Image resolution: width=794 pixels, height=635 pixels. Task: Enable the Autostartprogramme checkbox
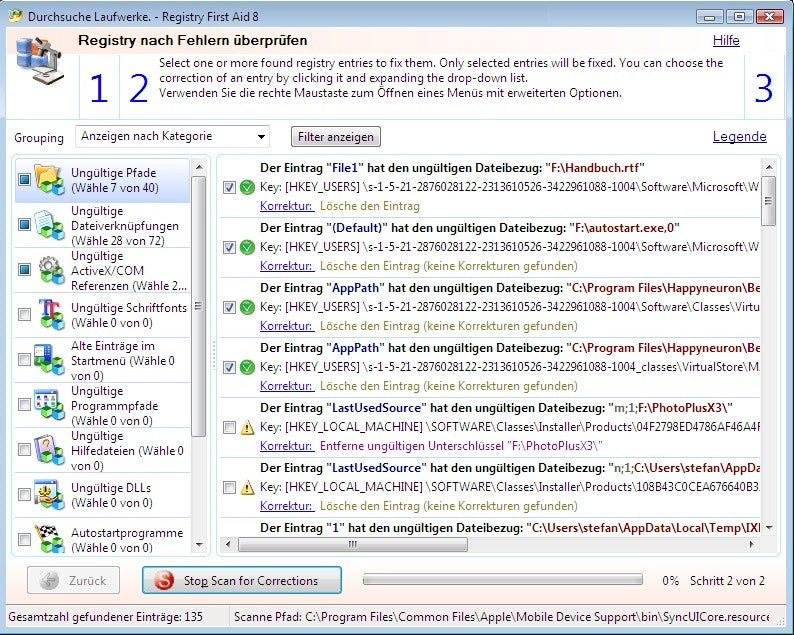click(x=24, y=539)
